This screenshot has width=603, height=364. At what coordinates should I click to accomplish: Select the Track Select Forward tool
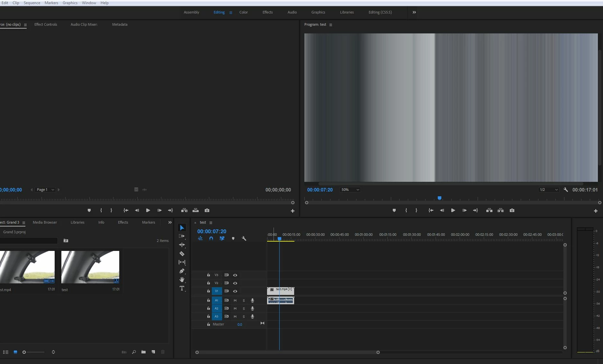182,236
